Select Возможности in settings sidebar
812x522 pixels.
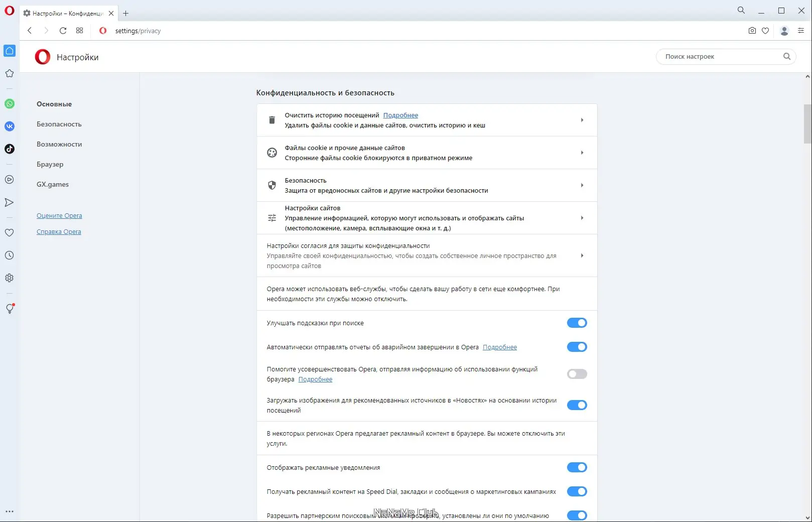pos(59,144)
